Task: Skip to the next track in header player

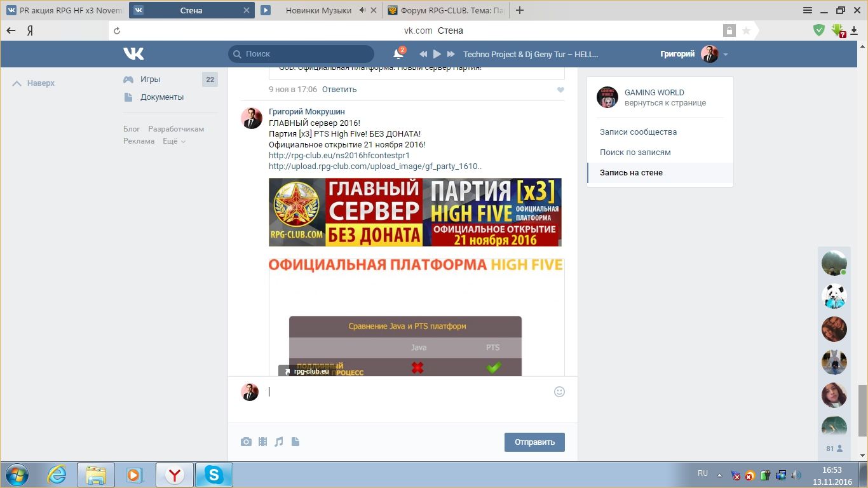Action: [451, 54]
